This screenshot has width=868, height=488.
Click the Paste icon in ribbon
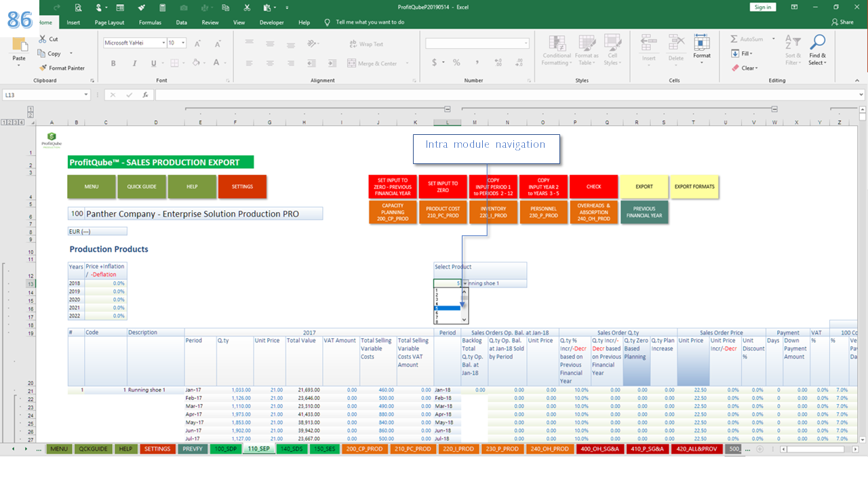(19, 46)
